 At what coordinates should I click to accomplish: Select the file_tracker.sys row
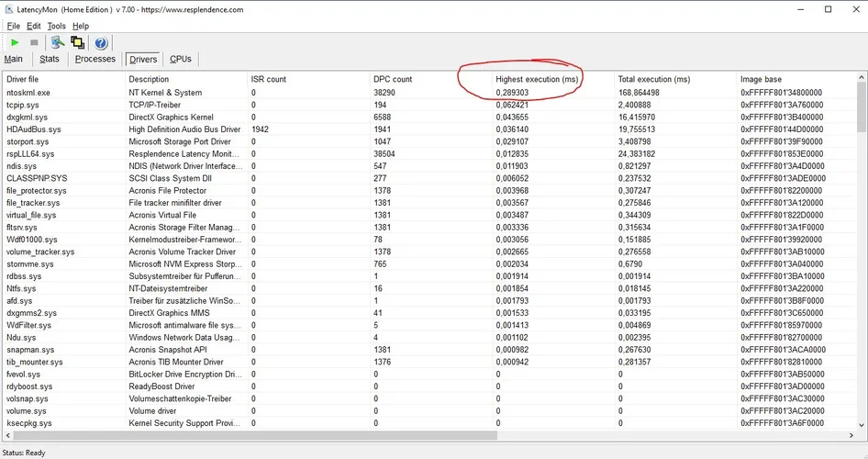429,203
